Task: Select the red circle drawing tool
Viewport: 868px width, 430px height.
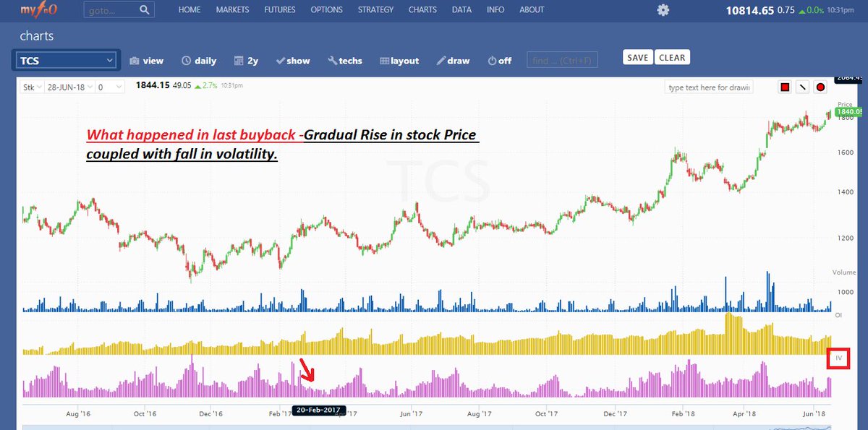Action: click(x=820, y=87)
